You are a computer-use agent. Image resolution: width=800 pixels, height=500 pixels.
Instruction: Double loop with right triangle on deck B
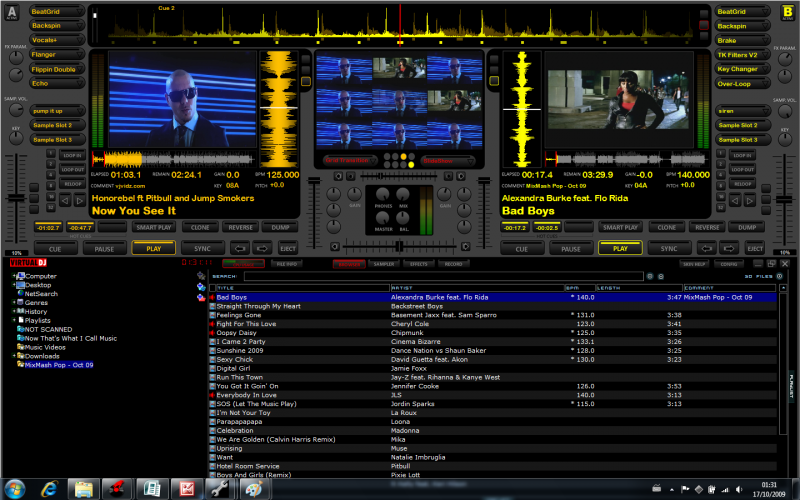click(749, 201)
